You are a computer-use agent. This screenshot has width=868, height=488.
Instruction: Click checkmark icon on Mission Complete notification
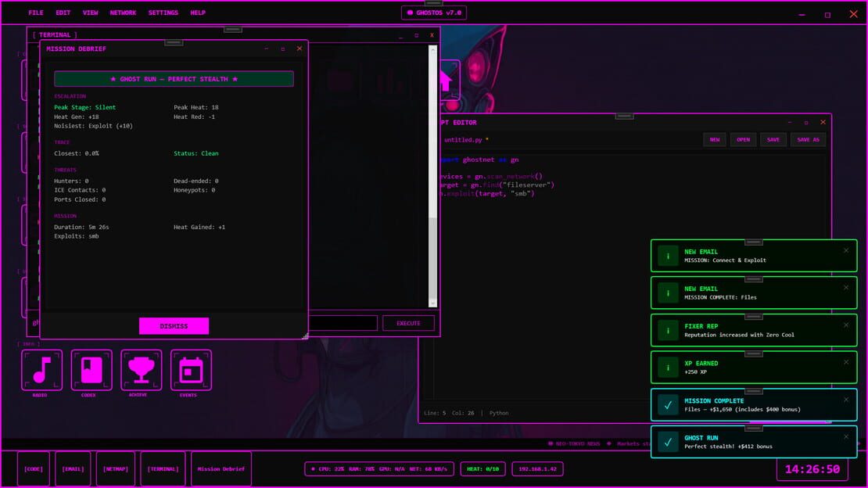tap(668, 405)
